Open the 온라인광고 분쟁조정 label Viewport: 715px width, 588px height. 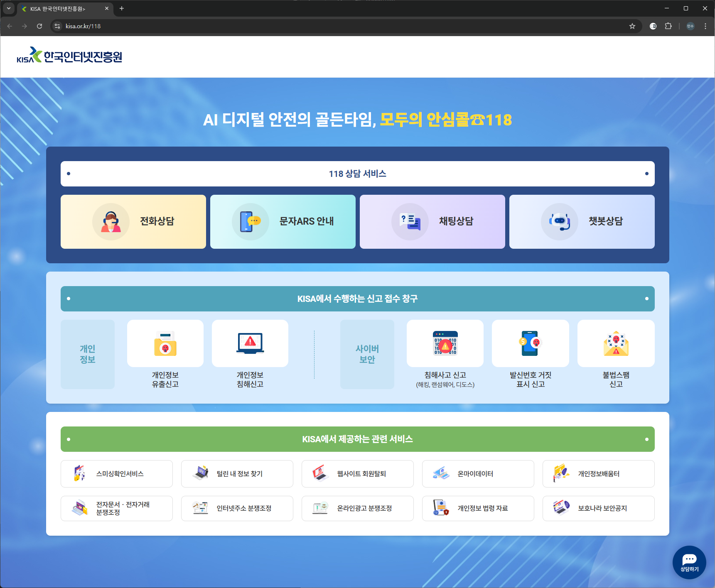[364, 508]
